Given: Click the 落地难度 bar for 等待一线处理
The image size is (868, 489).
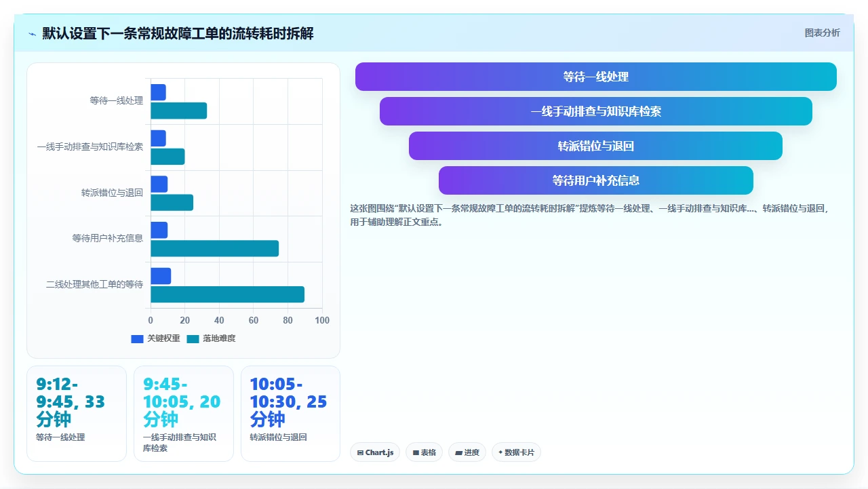Looking at the screenshot, I should click(178, 111).
